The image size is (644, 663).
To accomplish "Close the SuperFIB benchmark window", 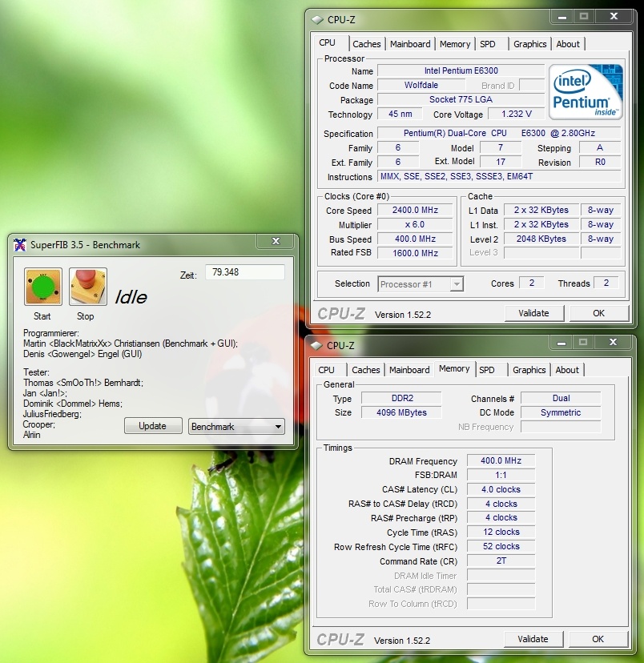I will [x=276, y=241].
